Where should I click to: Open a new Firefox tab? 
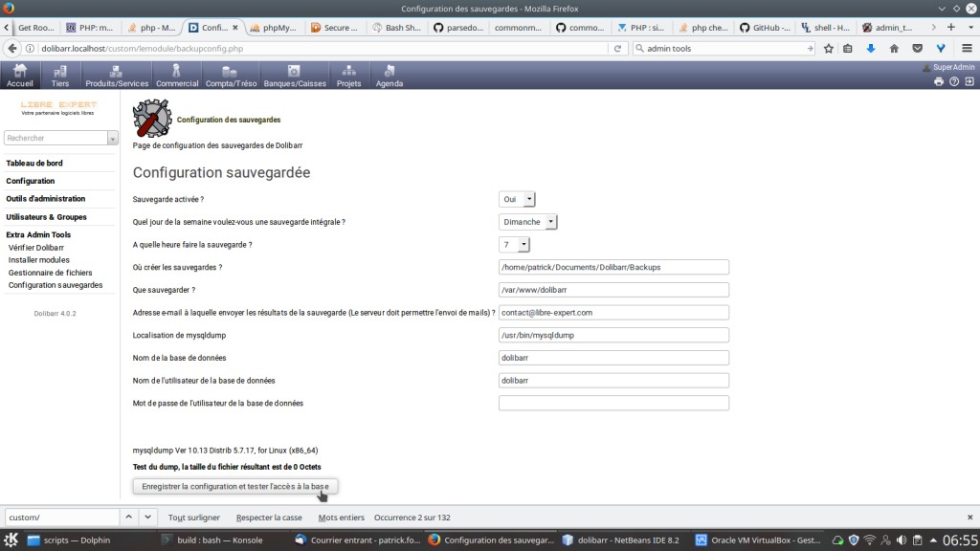950,27
